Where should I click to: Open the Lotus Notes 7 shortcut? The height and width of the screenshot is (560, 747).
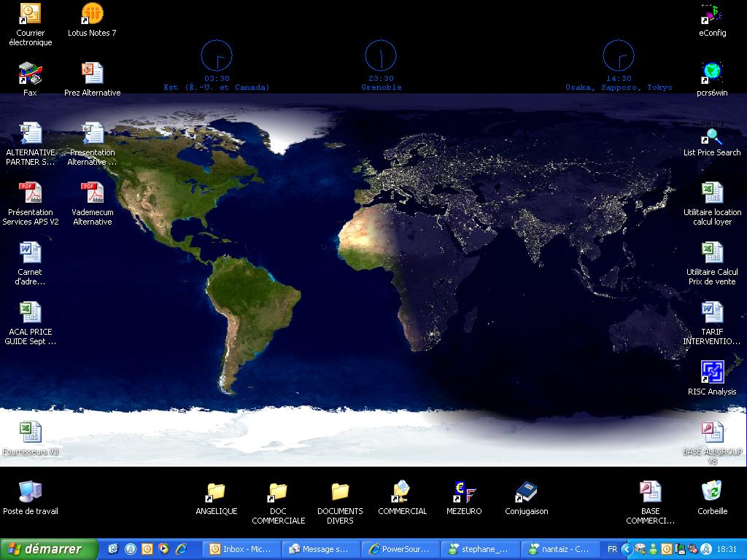click(x=92, y=15)
